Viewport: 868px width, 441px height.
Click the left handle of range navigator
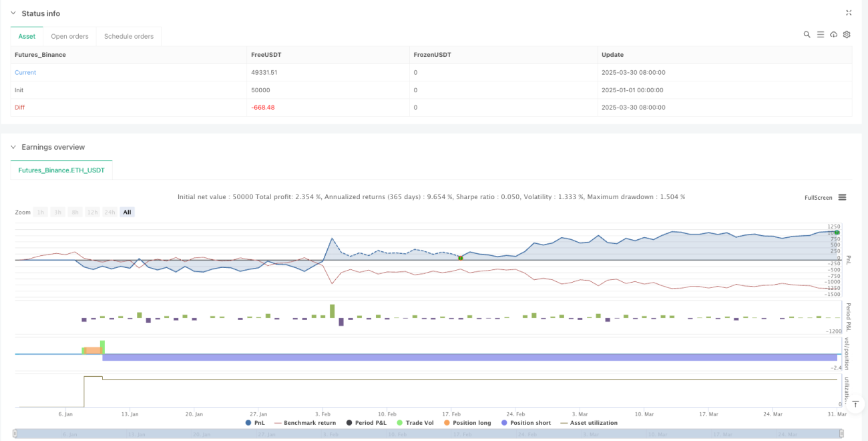[x=15, y=434]
